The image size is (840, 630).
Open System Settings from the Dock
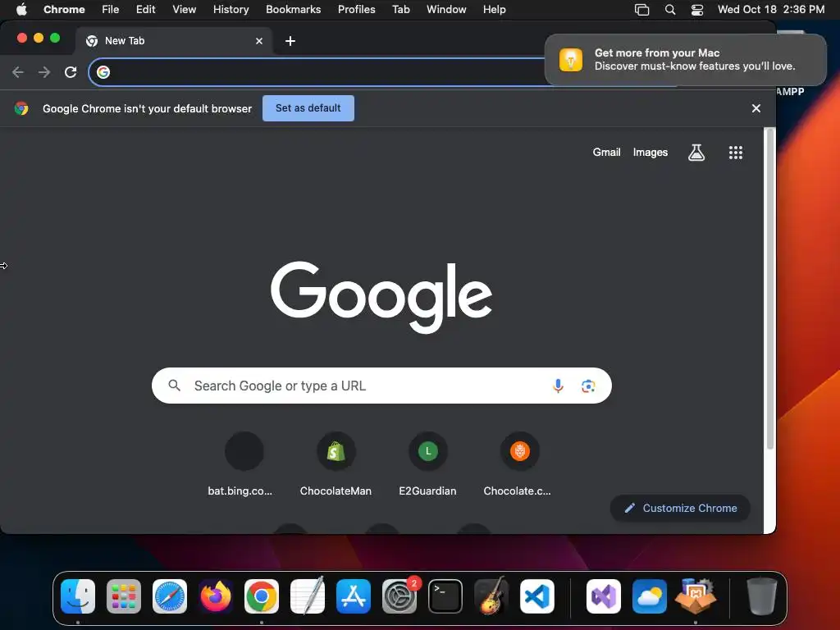(x=399, y=596)
